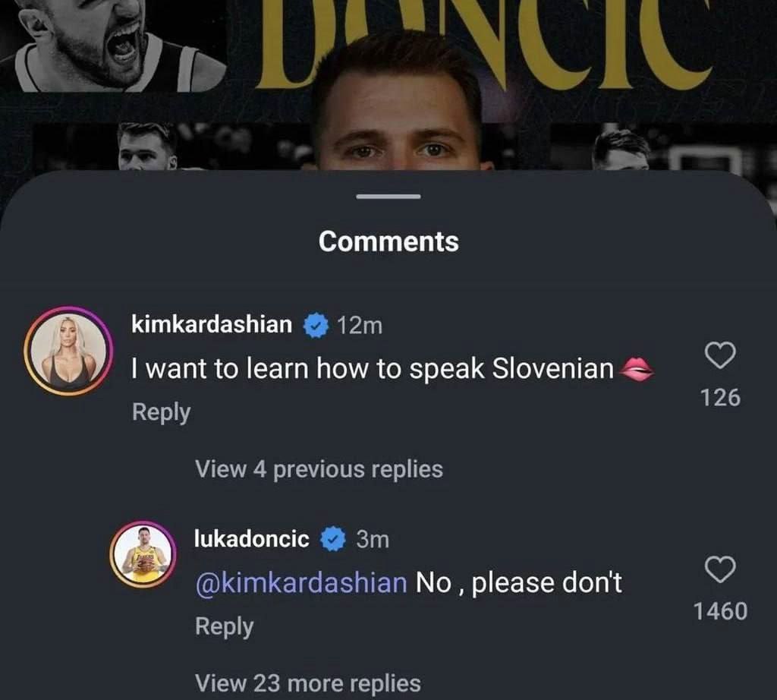Reply to kimkardashian's comment
Screen dimensions: 777x700
161,412
